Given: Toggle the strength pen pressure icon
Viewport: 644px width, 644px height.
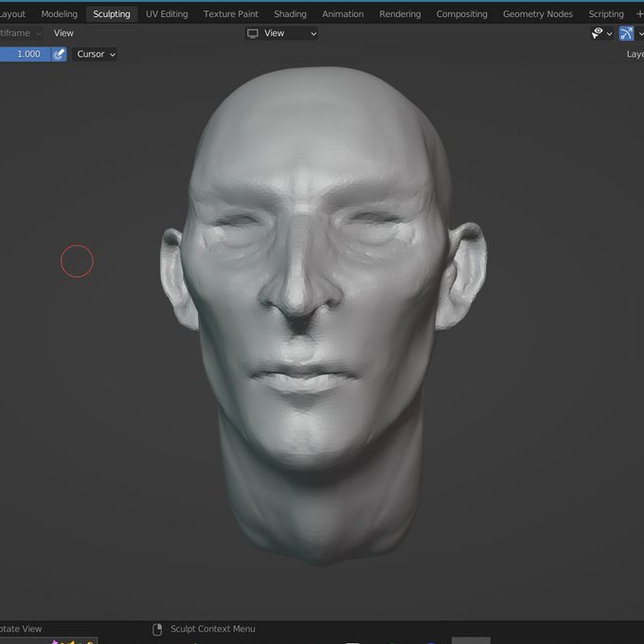Looking at the screenshot, I should coord(59,54).
